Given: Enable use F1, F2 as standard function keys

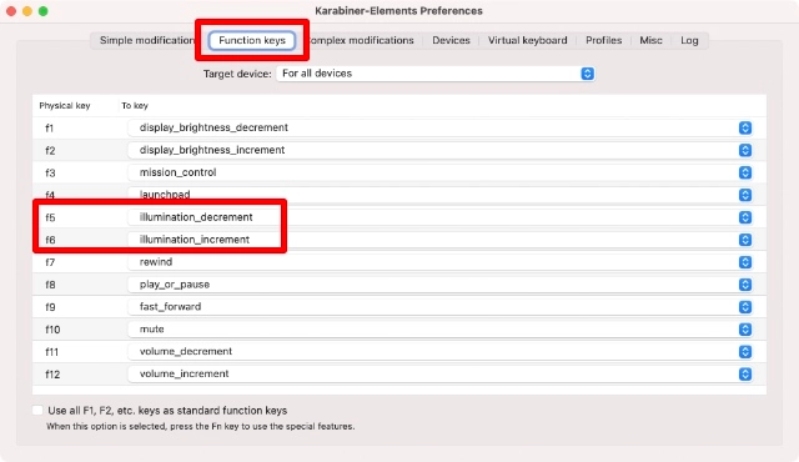Looking at the screenshot, I should coord(38,410).
